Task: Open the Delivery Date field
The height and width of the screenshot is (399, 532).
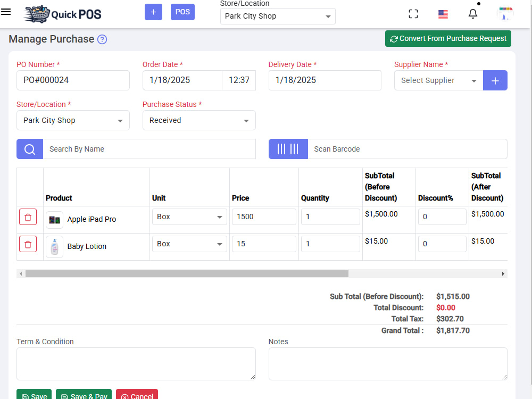Action: pos(325,80)
